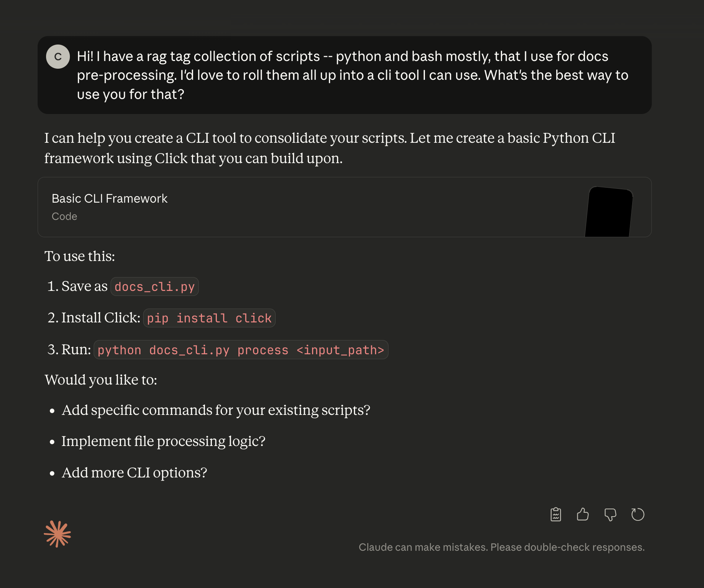Click the disclaimer about Claude making mistakes

point(502,547)
